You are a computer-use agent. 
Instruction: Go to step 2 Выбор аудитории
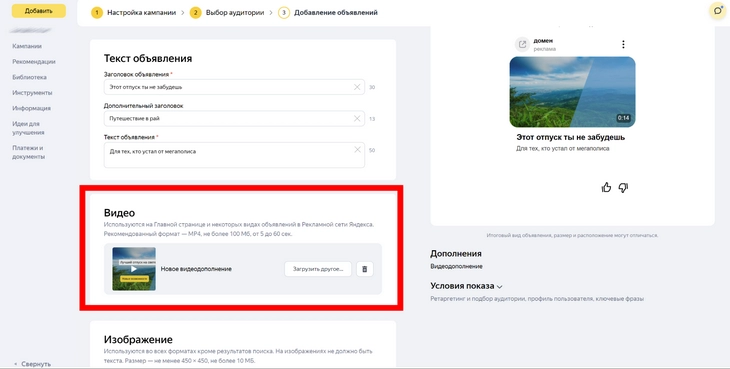pos(229,13)
